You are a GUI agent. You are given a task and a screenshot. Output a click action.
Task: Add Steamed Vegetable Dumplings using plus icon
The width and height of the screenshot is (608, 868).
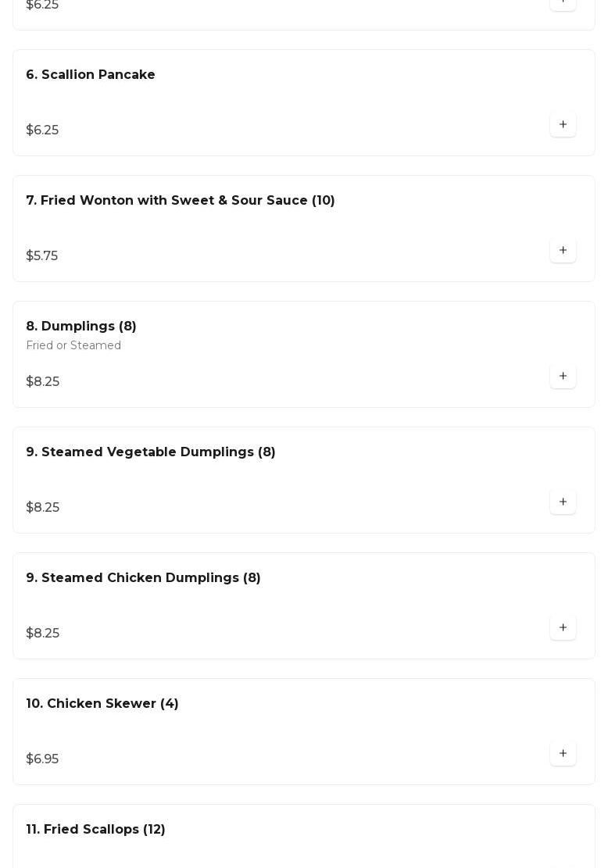563,502
